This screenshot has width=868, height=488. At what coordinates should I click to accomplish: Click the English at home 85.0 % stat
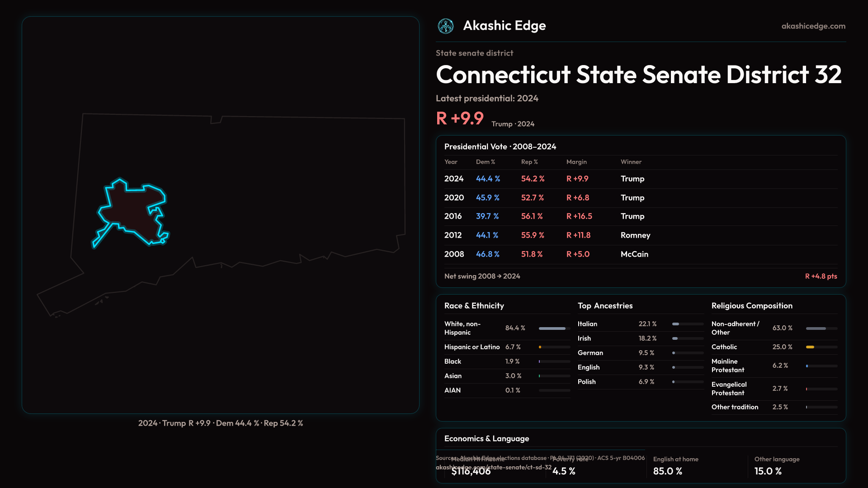coord(668,471)
